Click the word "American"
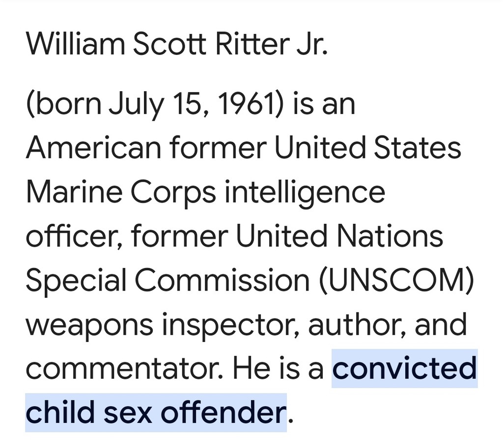Viewport: 503px width, 448px height. tap(93, 147)
